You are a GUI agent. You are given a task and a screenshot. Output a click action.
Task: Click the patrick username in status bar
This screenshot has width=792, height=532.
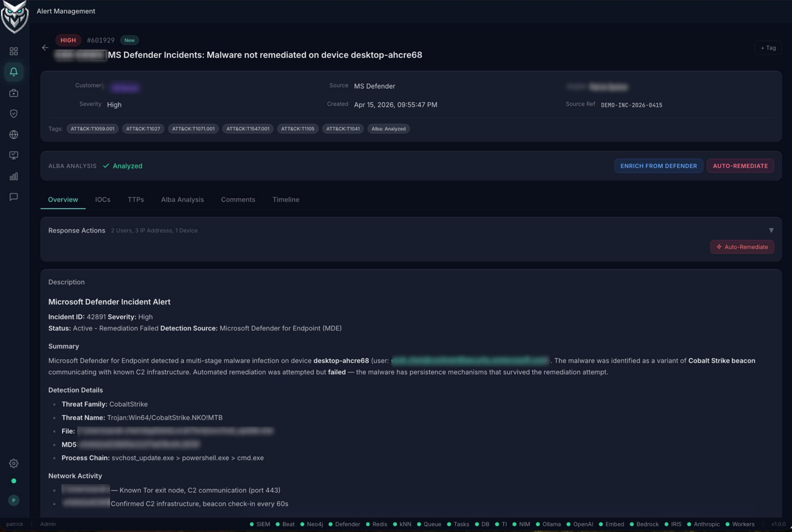[15, 524]
